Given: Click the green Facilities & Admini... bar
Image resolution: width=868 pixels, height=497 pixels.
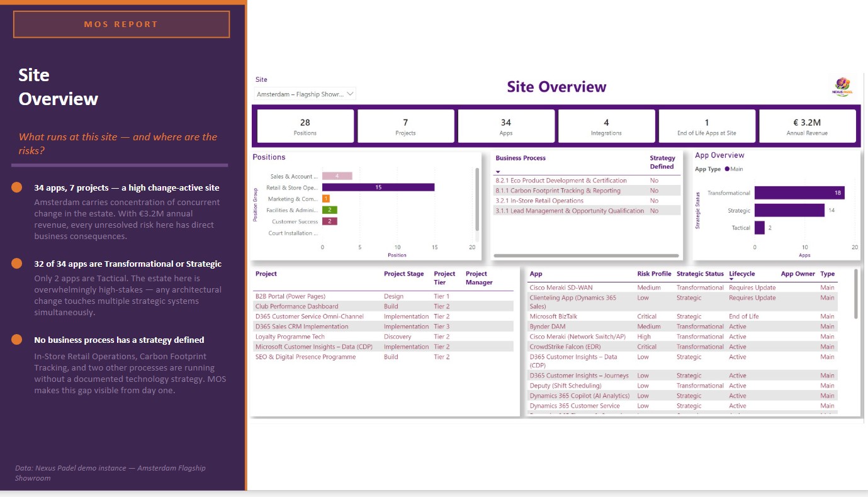Looking at the screenshot, I should (330, 210).
